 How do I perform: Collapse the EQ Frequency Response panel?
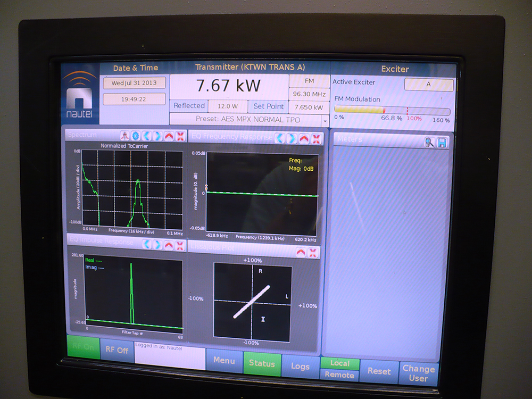click(304, 139)
